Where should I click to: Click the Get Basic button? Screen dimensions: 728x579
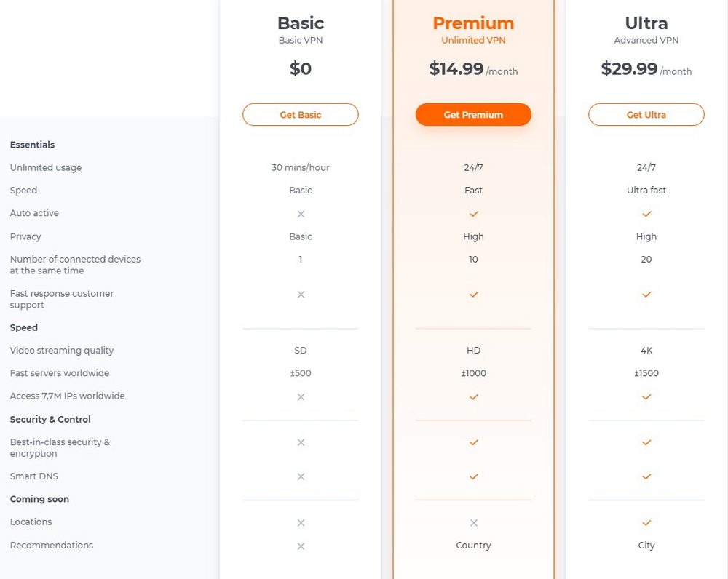[300, 115]
